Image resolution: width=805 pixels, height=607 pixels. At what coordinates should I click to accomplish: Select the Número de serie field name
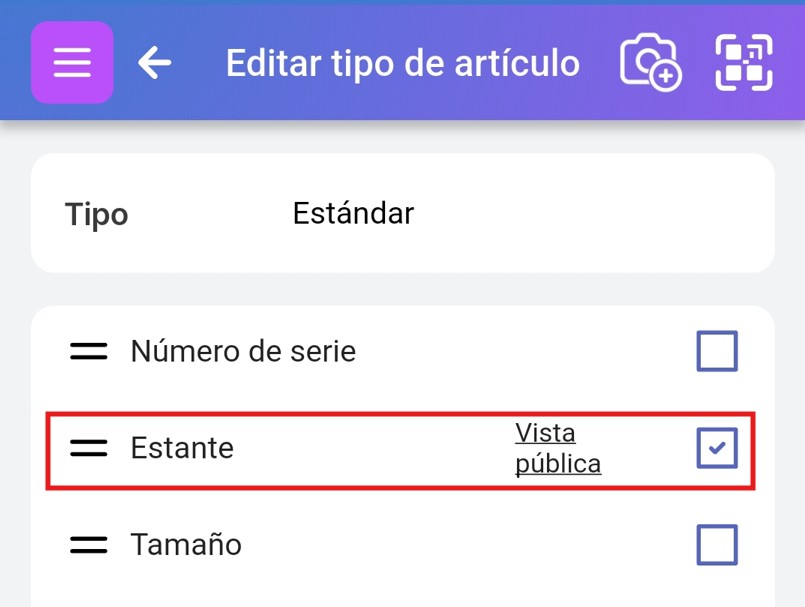[x=243, y=351]
